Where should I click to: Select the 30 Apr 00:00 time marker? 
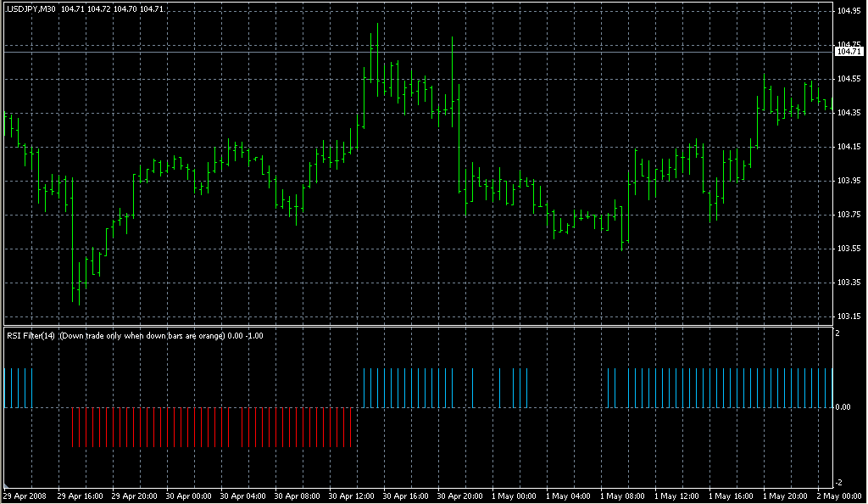pyautogui.click(x=190, y=496)
